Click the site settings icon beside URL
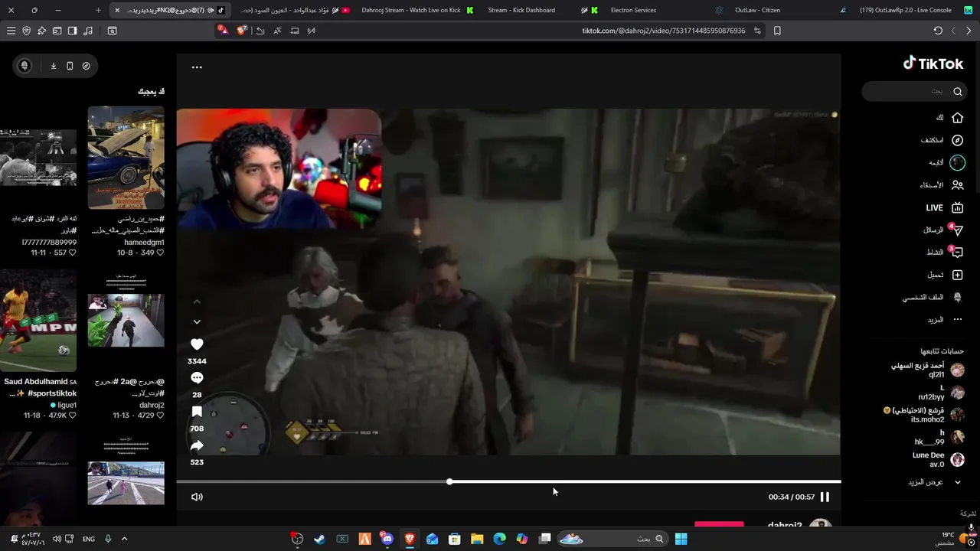 coord(757,31)
